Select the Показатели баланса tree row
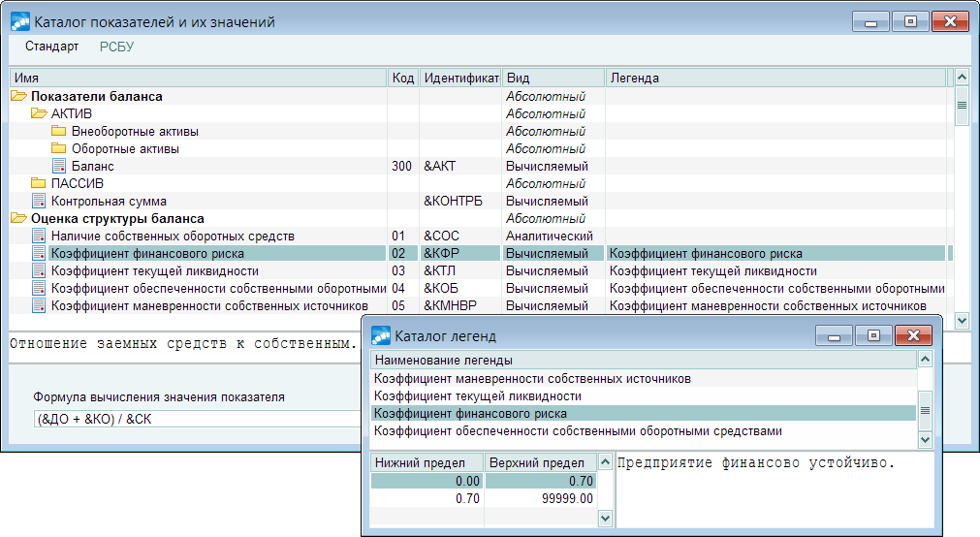This screenshot has width=980, height=537. tap(97, 96)
